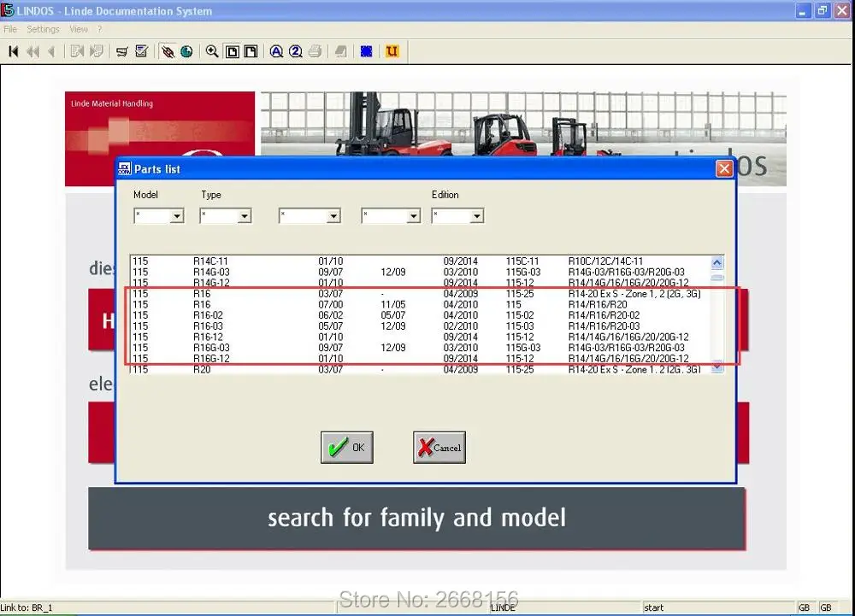The width and height of the screenshot is (855, 616).
Task: Select the row with type R14G-12
Action: (x=421, y=283)
